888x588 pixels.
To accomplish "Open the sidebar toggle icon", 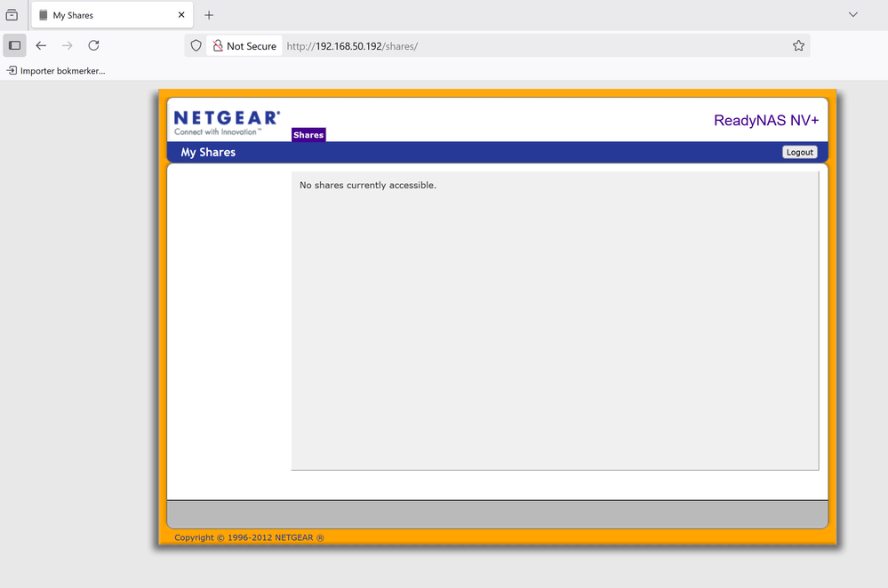I will coord(15,46).
